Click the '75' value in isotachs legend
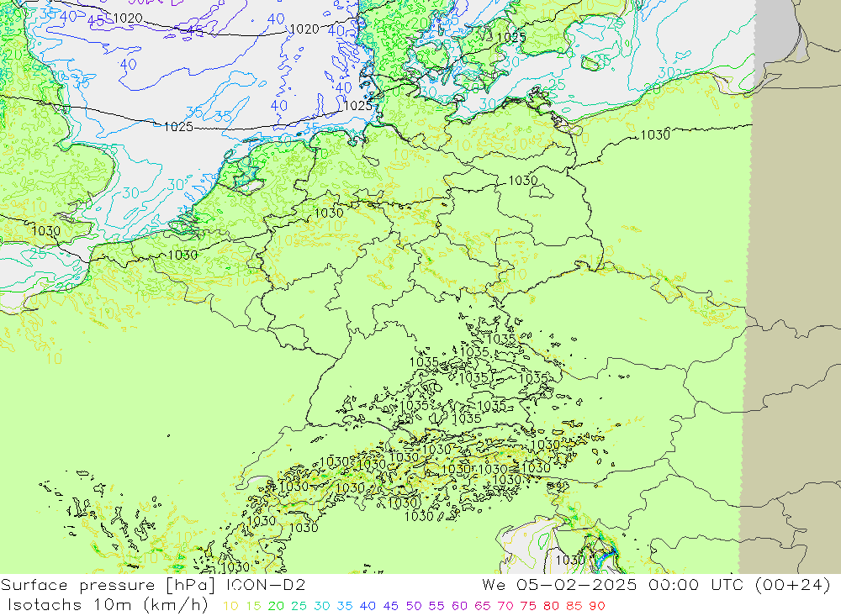This screenshot has height=616, width=841. point(528,607)
